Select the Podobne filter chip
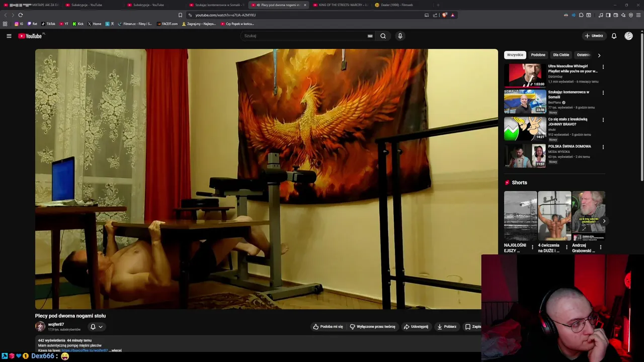 tap(538, 55)
